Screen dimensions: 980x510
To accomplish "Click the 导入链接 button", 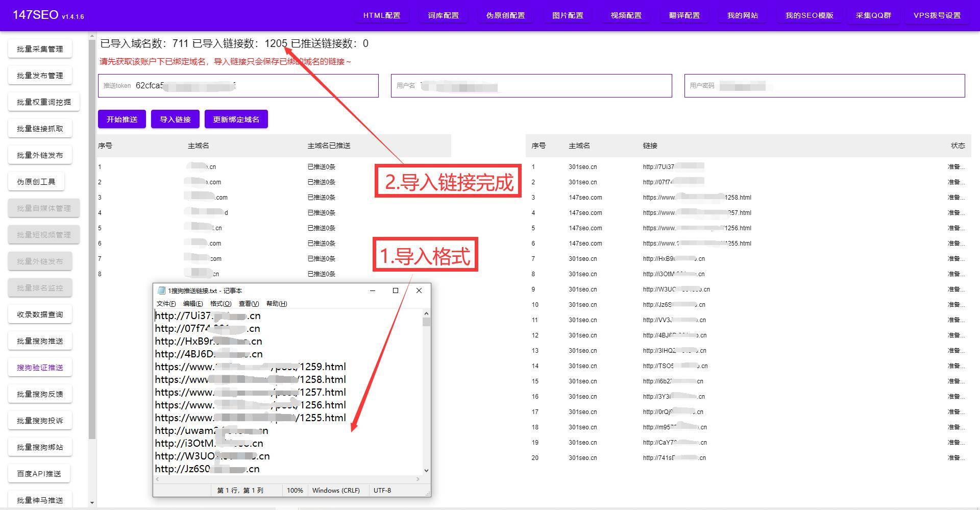I will [175, 119].
